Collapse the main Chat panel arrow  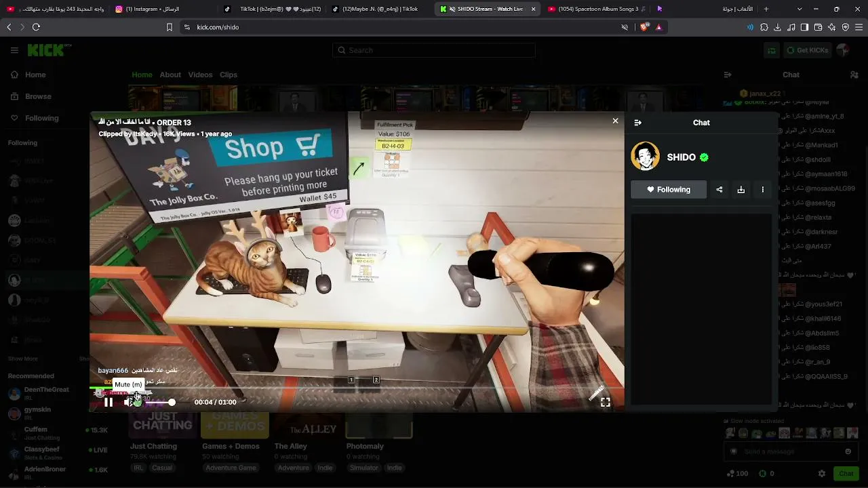[728, 75]
